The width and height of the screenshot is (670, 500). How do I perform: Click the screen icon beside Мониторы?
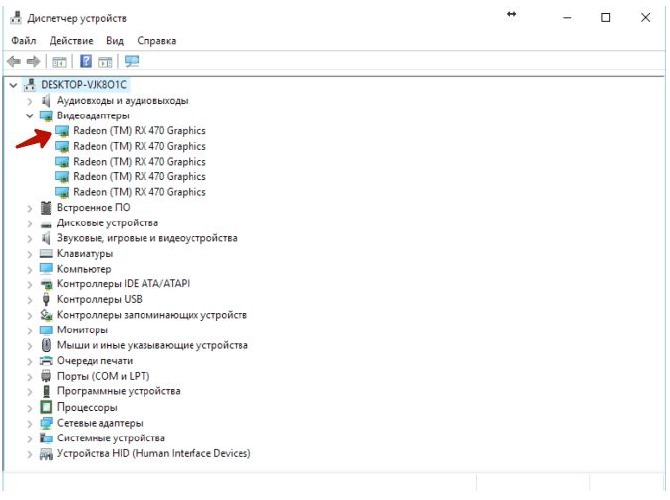tap(46, 330)
